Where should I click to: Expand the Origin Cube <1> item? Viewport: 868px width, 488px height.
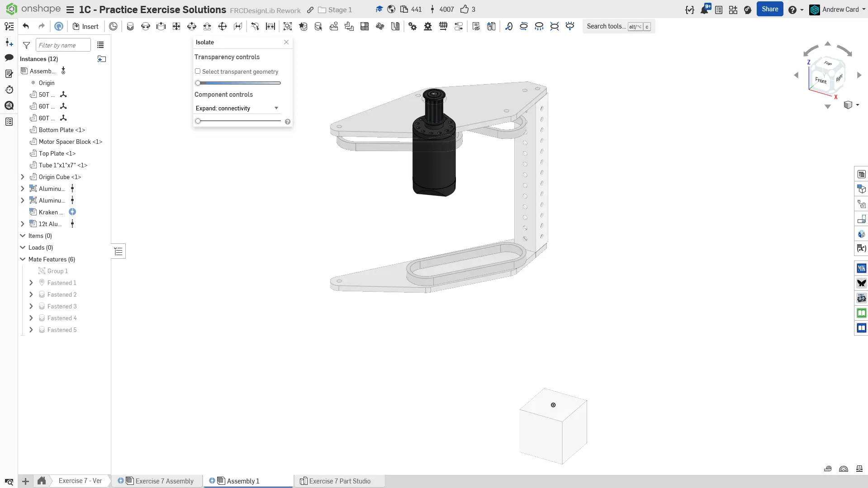[x=23, y=177]
